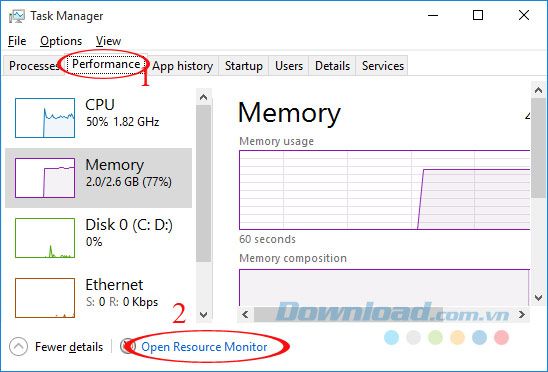Click sidebar list scroll up arrow

203,97
